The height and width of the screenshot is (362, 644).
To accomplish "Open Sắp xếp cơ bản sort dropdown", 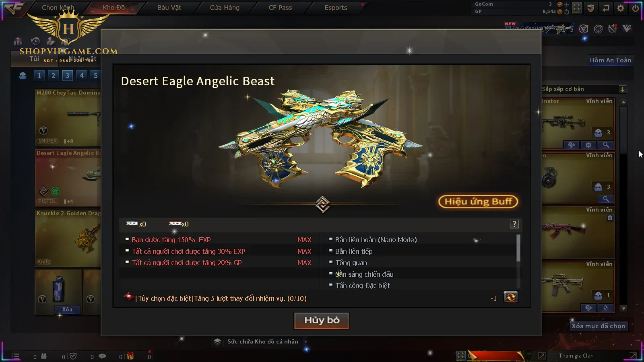I will pos(584,89).
